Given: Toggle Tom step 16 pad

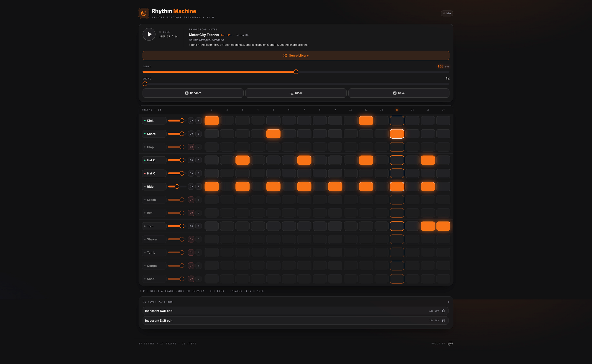Looking at the screenshot, I should (443, 226).
